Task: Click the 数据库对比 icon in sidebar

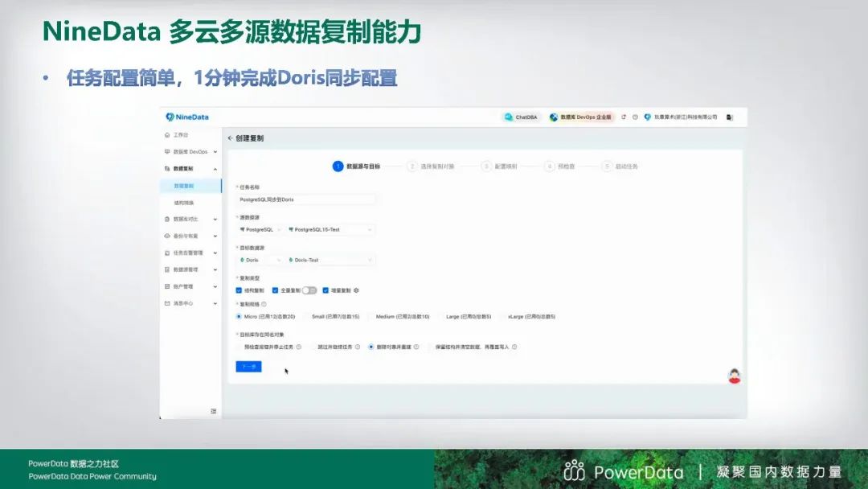Action: (167, 220)
